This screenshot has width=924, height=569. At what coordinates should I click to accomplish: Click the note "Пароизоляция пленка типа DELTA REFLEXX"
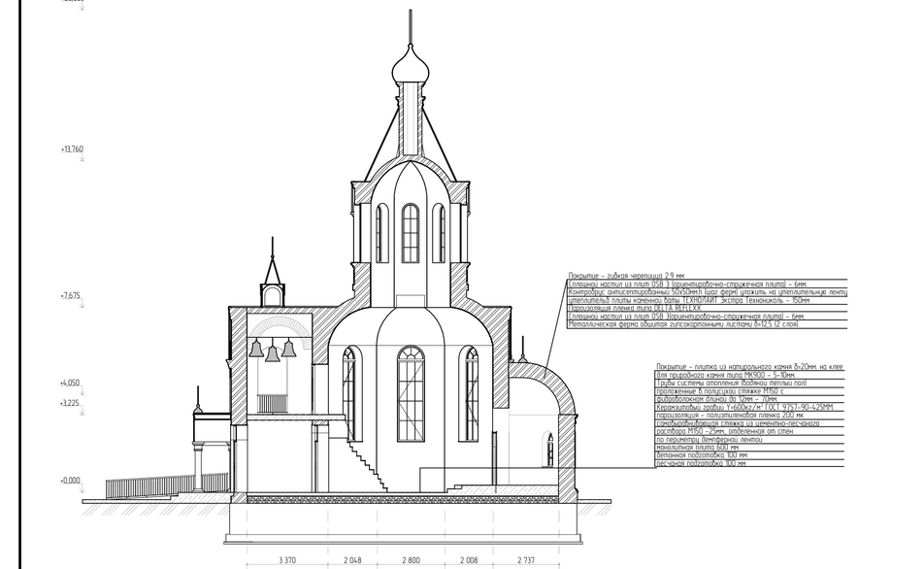[x=635, y=309]
